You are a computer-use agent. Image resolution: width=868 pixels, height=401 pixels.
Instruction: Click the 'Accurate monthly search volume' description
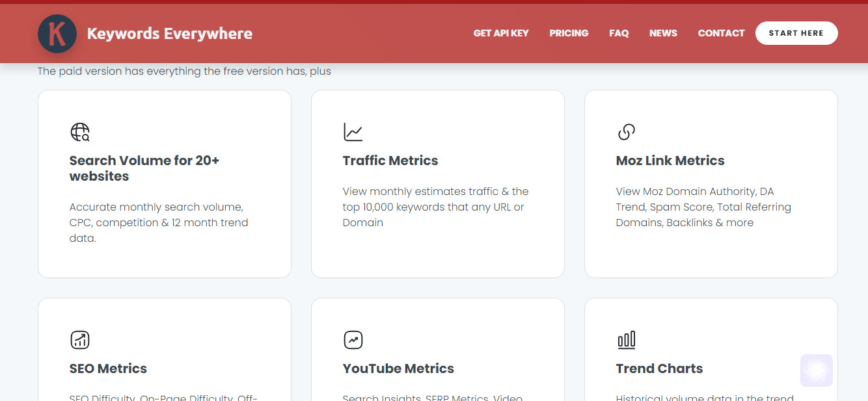click(159, 222)
